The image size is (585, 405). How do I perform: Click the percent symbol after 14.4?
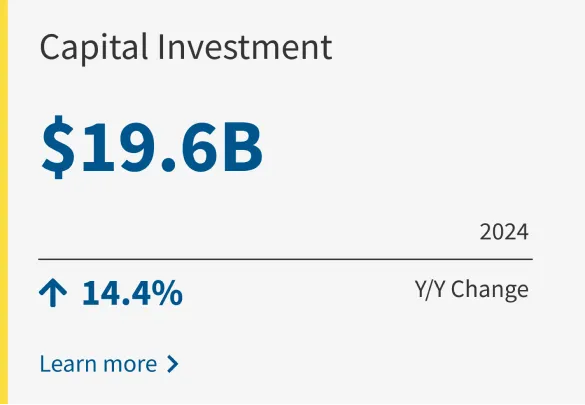tap(171, 293)
